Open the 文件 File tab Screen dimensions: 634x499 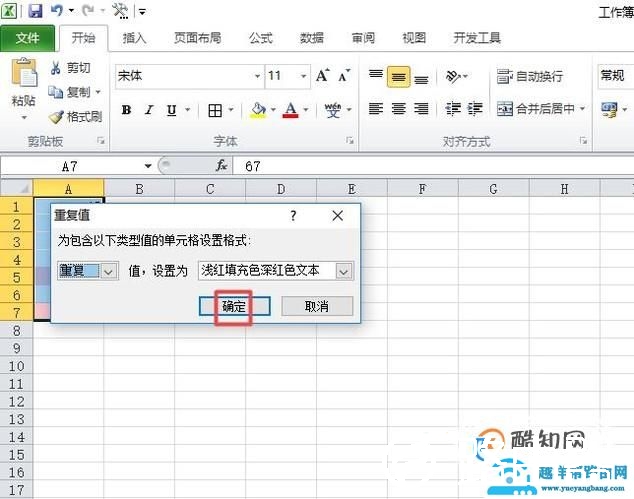tap(27, 38)
